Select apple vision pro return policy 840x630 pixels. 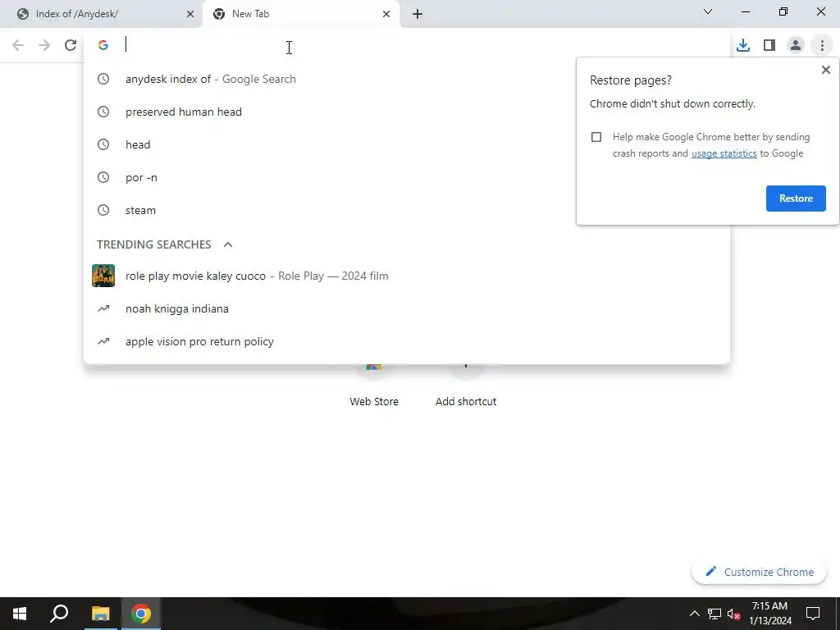click(406, 341)
